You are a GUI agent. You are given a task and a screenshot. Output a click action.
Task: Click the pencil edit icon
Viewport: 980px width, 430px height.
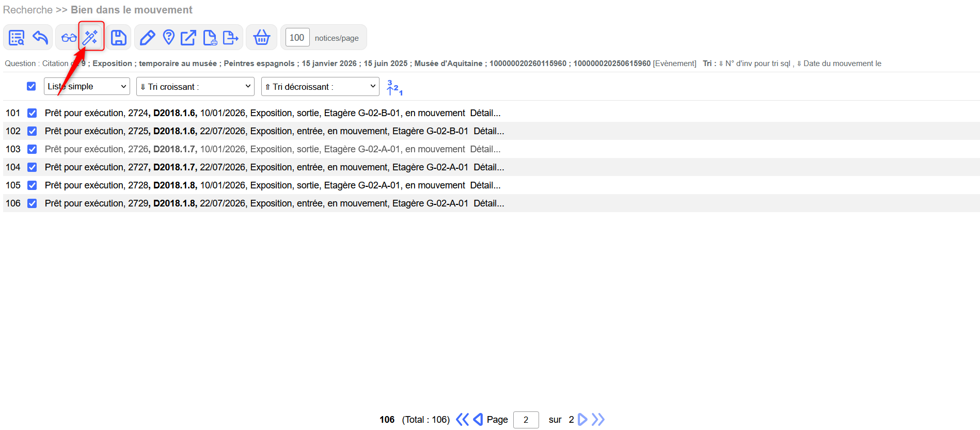(x=147, y=38)
